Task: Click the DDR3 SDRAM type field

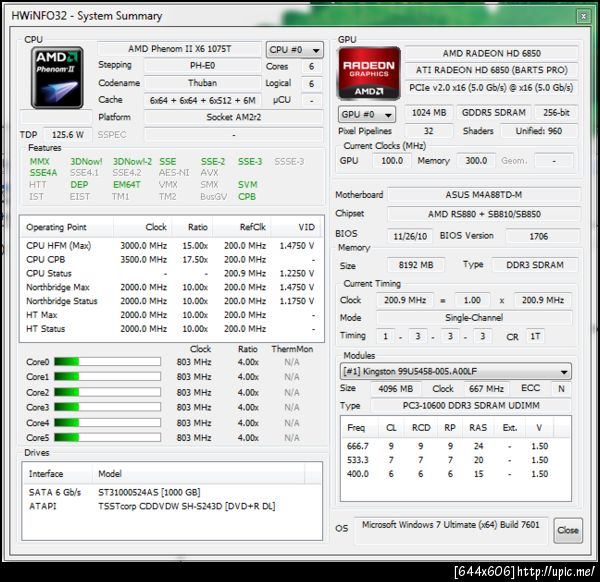Action: pos(535,265)
